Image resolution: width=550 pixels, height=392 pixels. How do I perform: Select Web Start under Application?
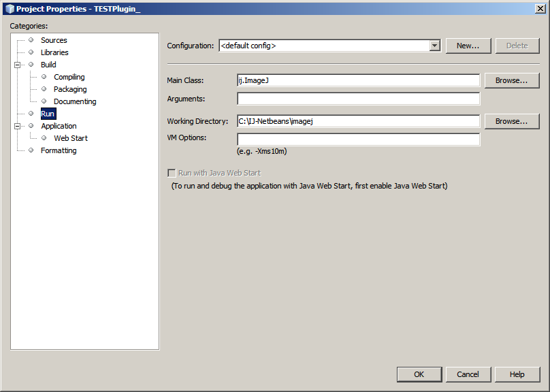pyautogui.click(x=71, y=138)
